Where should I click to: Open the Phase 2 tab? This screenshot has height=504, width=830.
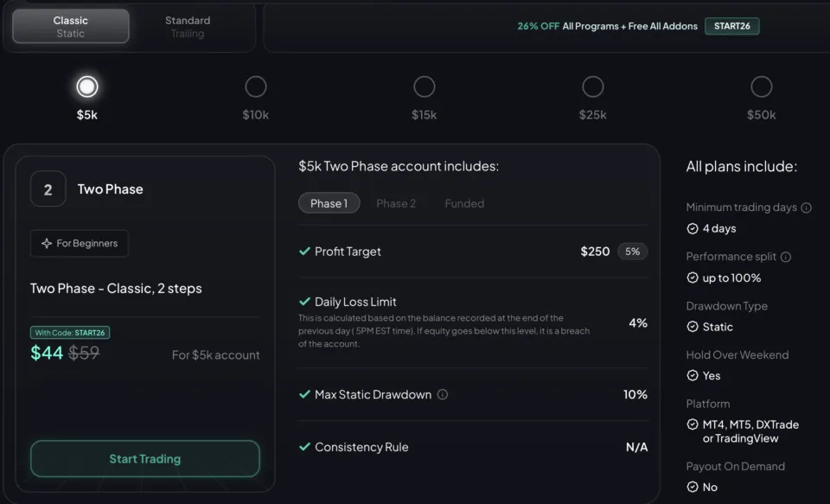point(396,203)
